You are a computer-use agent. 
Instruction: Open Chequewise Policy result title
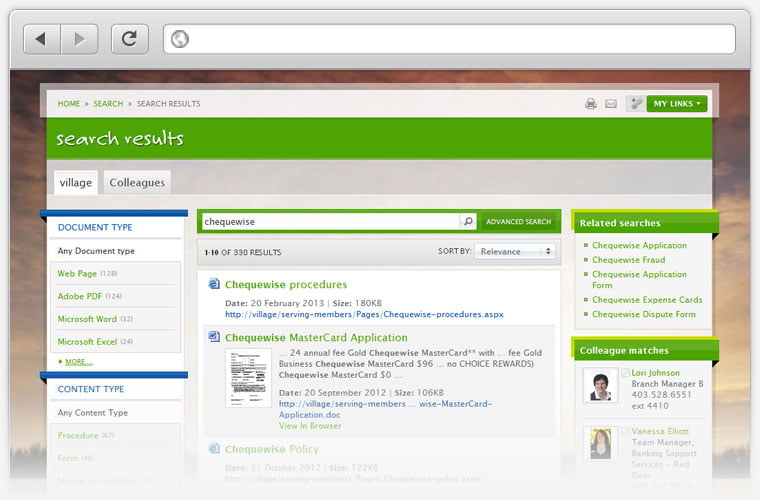click(272, 449)
